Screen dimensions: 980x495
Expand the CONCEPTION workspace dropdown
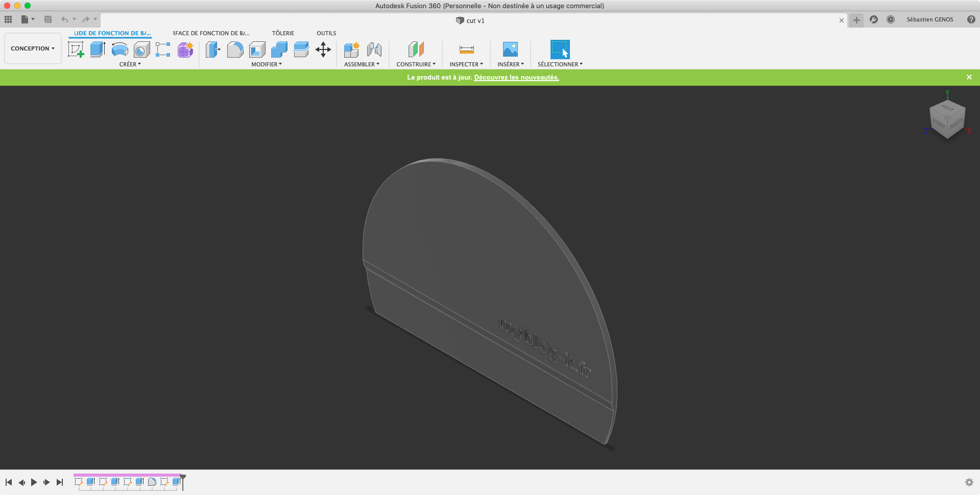coord(33,48)
